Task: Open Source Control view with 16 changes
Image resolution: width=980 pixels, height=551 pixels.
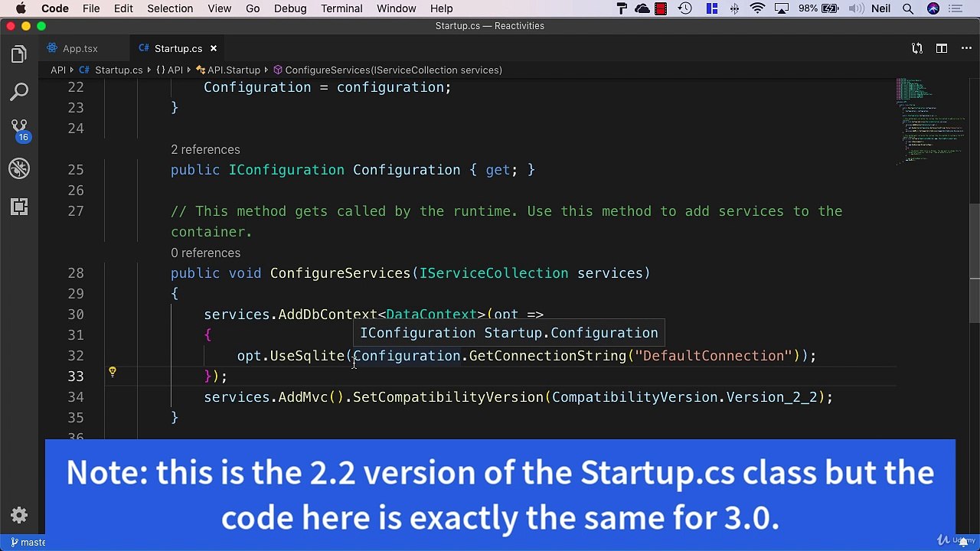Action: click(19, 130)
